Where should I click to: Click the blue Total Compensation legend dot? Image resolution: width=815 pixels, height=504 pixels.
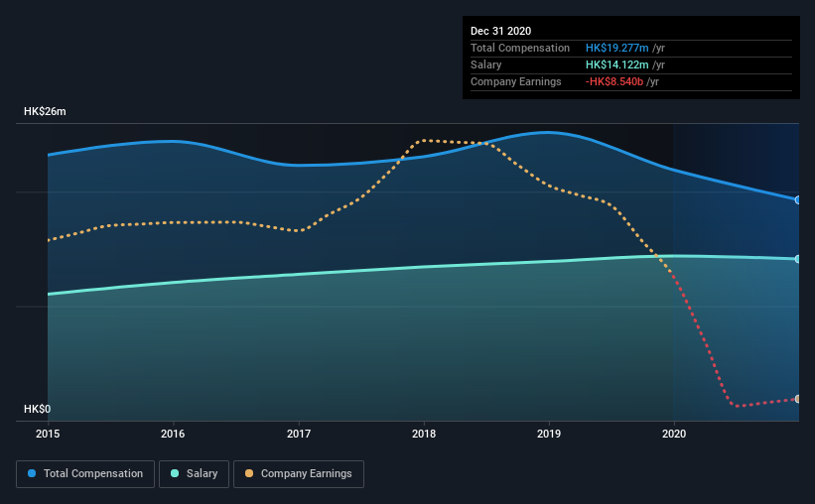coord(32,473)
